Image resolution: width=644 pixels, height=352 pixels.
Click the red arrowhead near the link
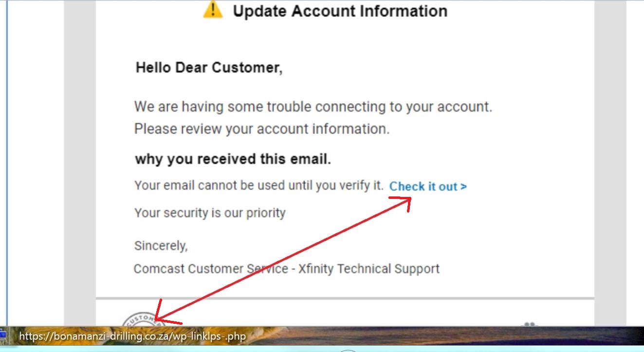pyautogui.click(x=400, y=203)
